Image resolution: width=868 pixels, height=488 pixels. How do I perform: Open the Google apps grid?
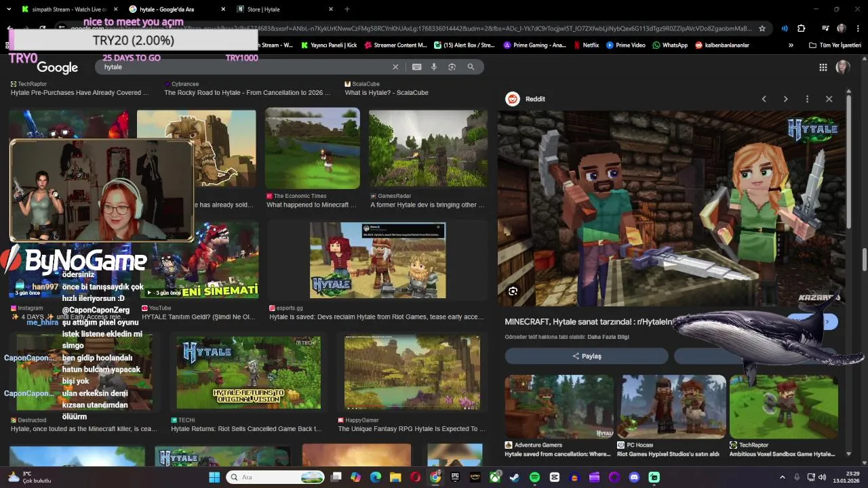pos(823,67)
